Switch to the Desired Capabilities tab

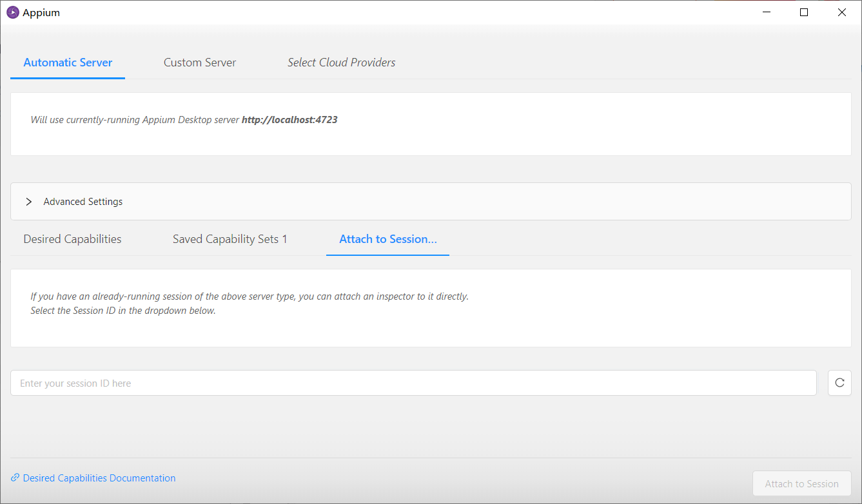click(72, 239)
